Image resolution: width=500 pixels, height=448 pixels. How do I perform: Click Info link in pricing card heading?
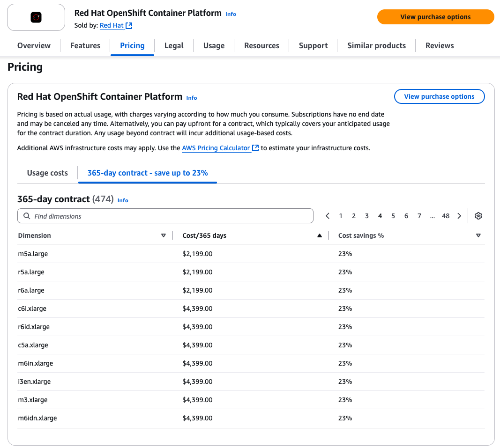pos(191,98)
